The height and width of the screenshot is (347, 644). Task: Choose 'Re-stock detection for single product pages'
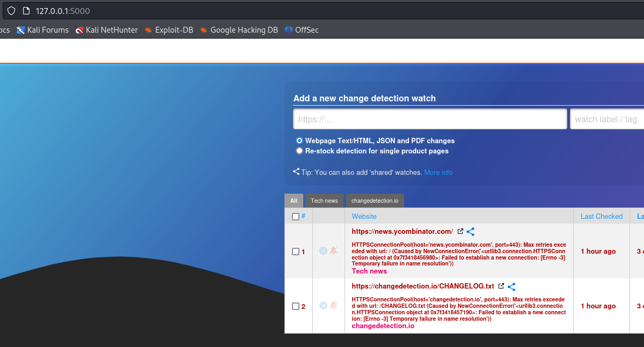(x=299, y=151)
